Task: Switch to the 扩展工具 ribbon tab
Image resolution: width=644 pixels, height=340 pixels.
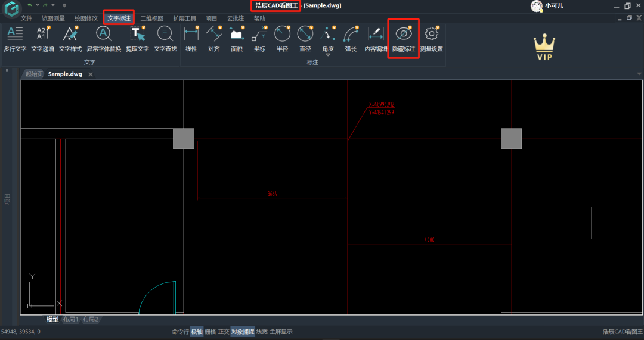Action: tap(185, 18)
